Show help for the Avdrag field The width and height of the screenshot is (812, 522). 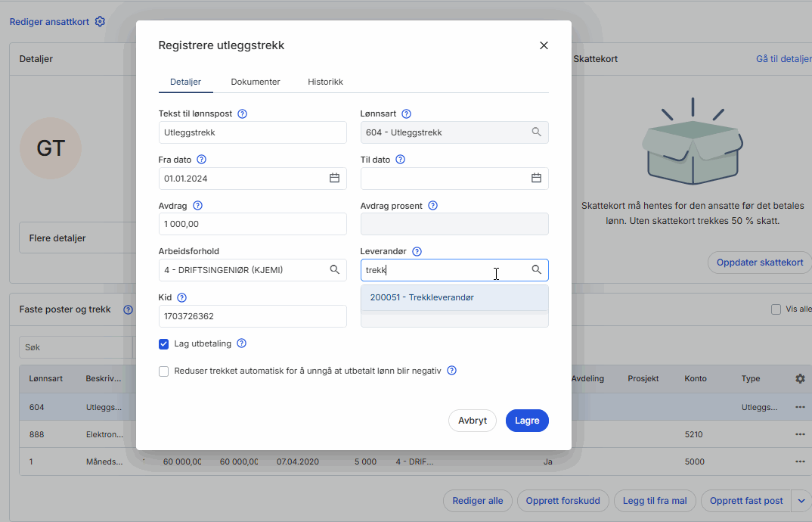pos(198,206)
